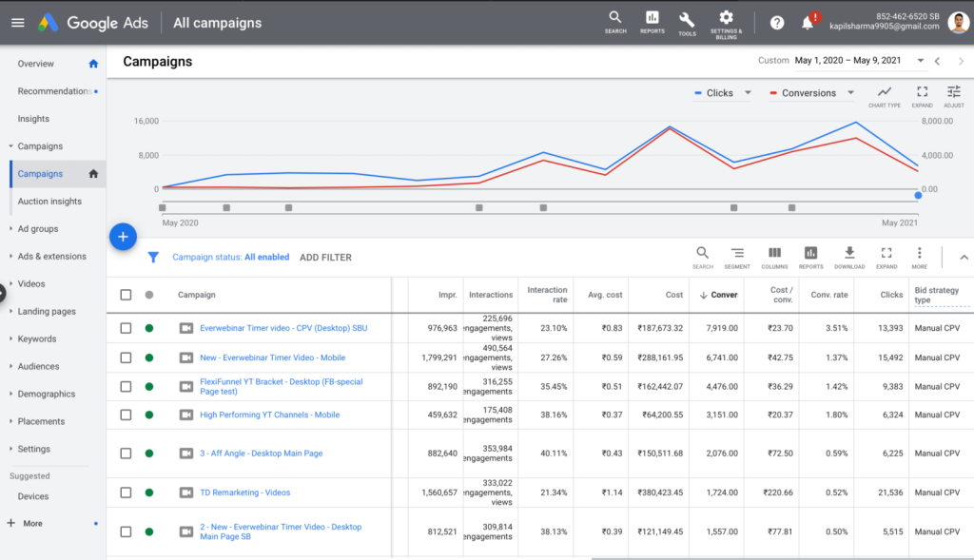Viewport: 974px width, 560px height.
Task: Tick checkbox for Everwebinar Timer video CPV Desktop
Action: click(x=126, y=328)
